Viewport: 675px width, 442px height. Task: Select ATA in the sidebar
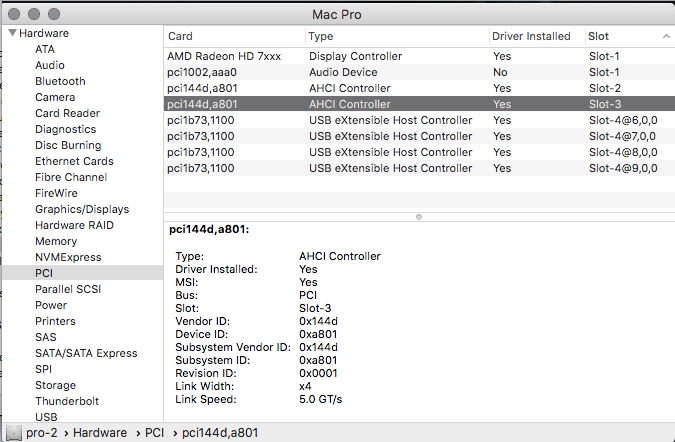45,49
